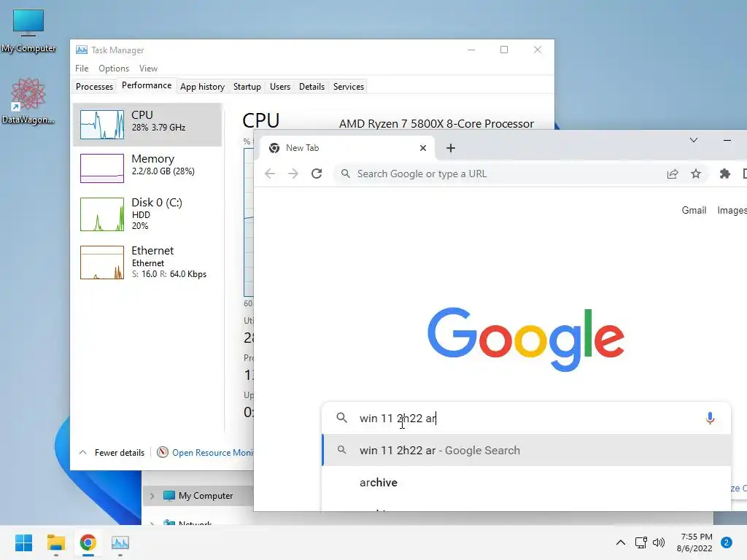Show hidden tray icons chevron

(x=620, y=542)
